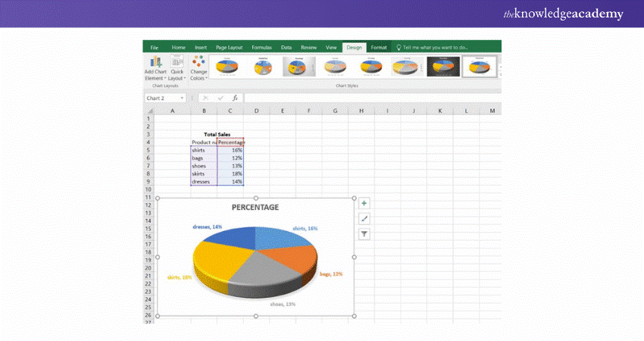Click cell containing shoes product name
Viewport: 644px width, 341px height.
click(203, 166)
